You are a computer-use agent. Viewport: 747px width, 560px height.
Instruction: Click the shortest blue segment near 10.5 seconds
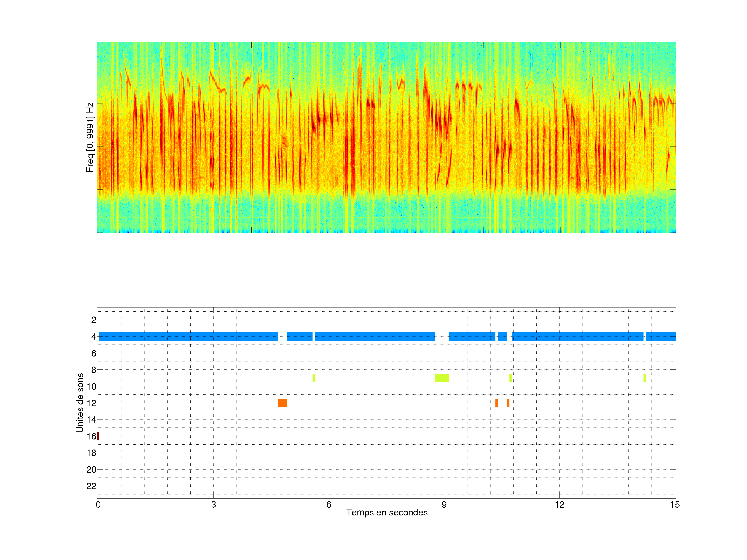[x=502, y=337]
